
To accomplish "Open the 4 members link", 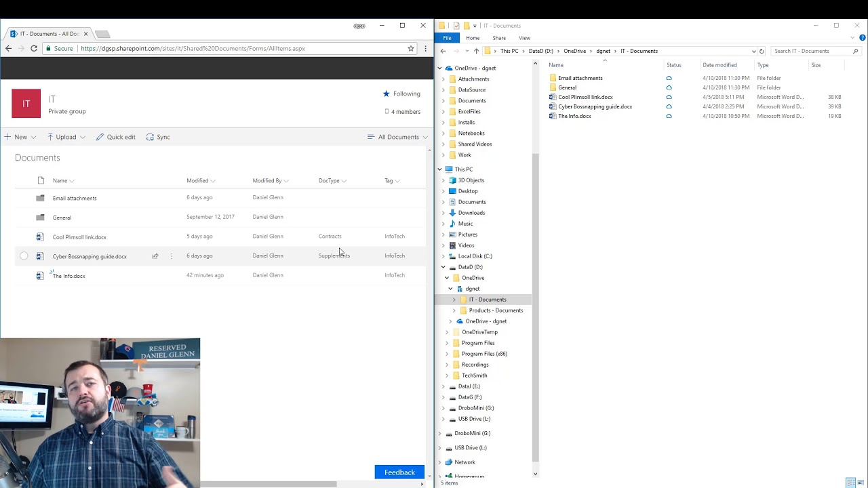I will pos(405,111).
